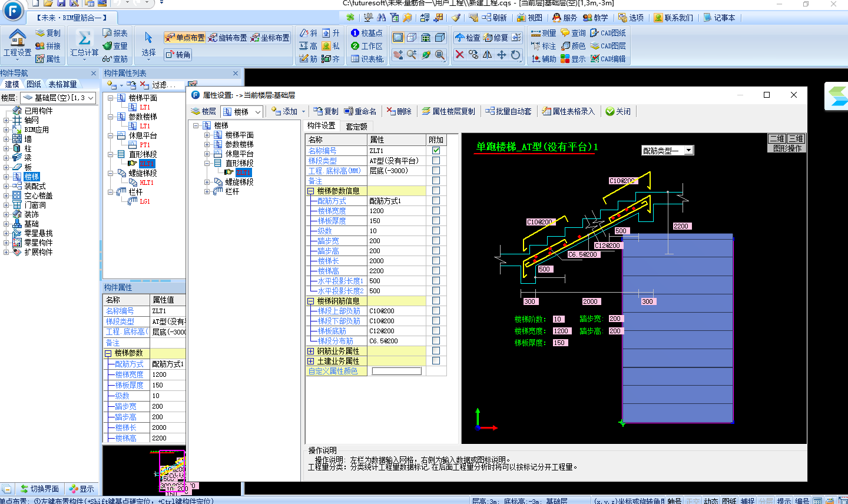Select 旋转布置 placement mode

pos(228,38)
